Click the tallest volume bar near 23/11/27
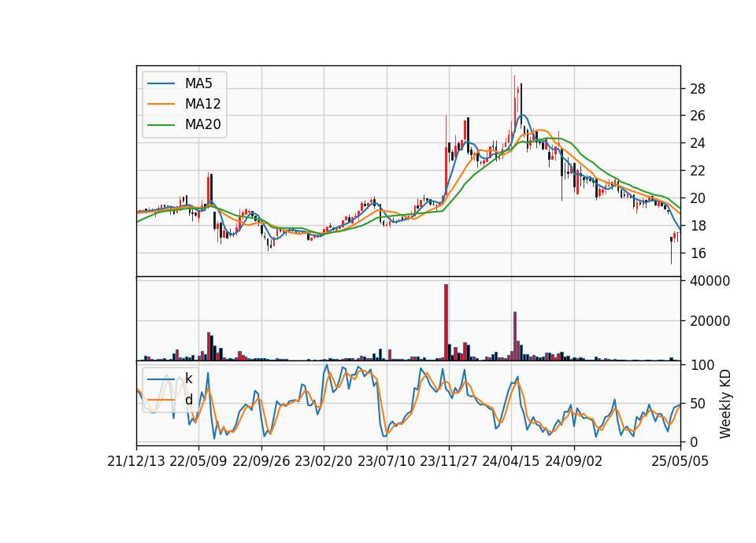The image size is (756, 543). tap(446, 323)
